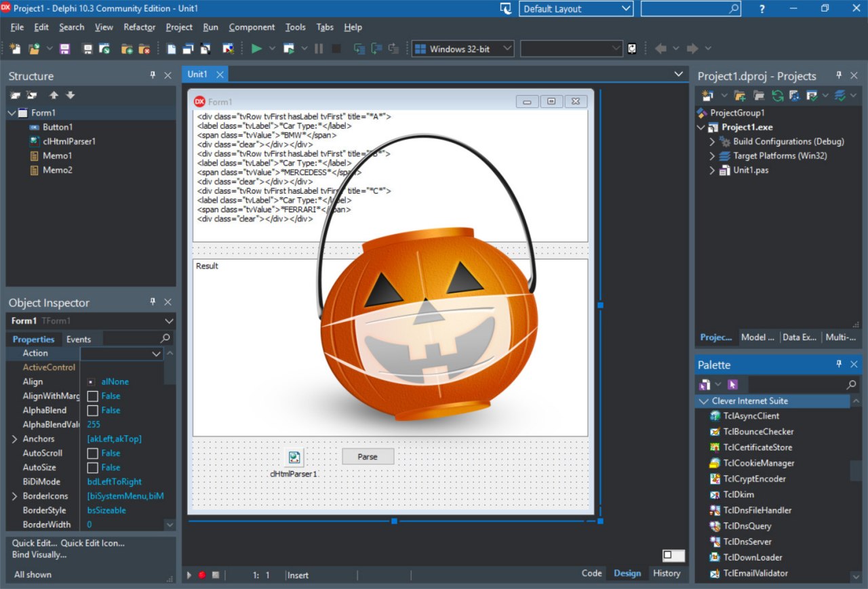Click the Sync/Refresh icon in Projects toolbar
The width and height of the screenshot is (868, 589).
click(777, 96)
